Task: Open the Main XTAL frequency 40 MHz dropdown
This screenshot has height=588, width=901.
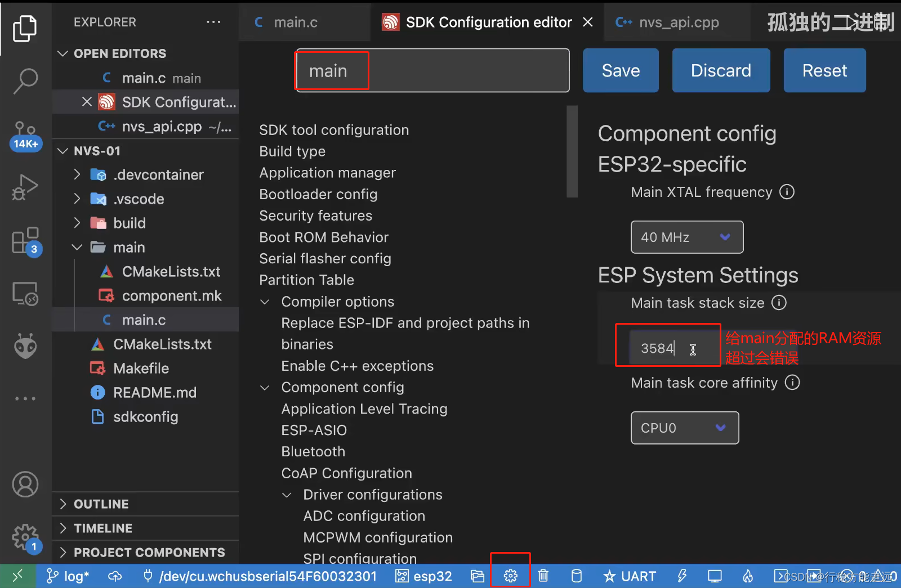Action: [x=687, y=237]
